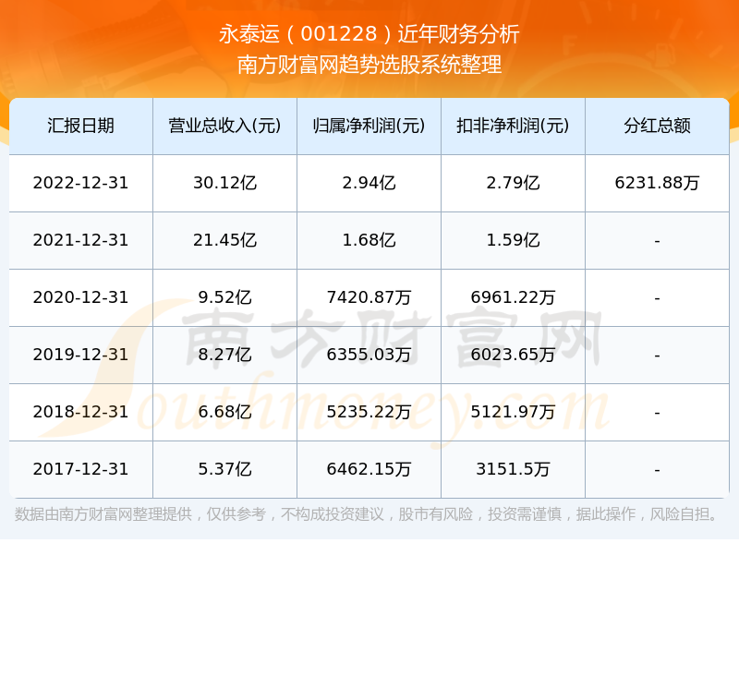Select the 2020-12-31 date cell

tap(80, 297)
